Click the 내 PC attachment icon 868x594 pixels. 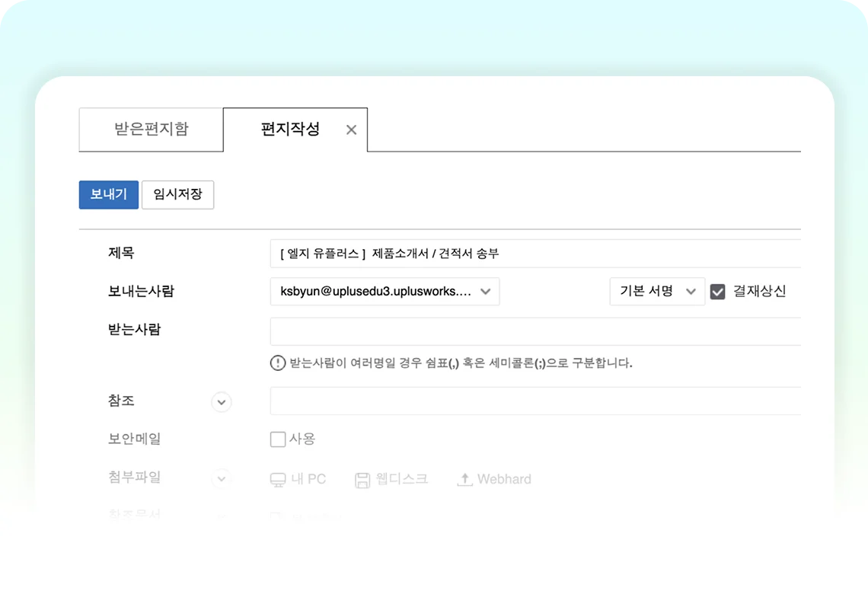278,480
